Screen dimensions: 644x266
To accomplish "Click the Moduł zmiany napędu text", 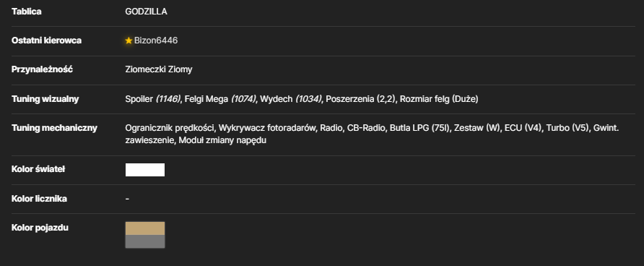I will (x=222, y=140).
